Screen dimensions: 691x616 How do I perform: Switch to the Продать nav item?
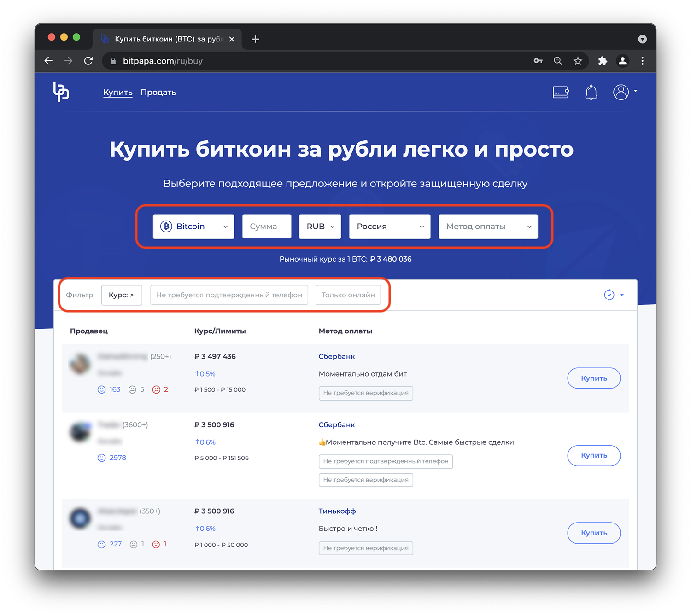[x=158, y=92]
